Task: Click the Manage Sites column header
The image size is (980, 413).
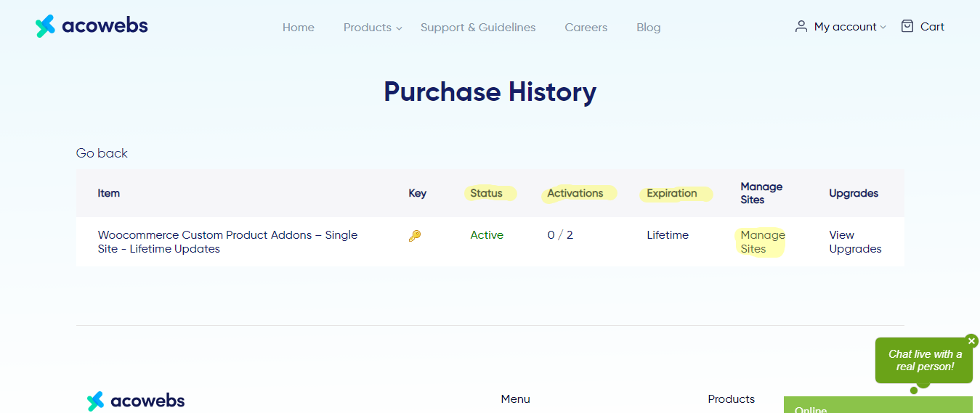Action: 761,193
